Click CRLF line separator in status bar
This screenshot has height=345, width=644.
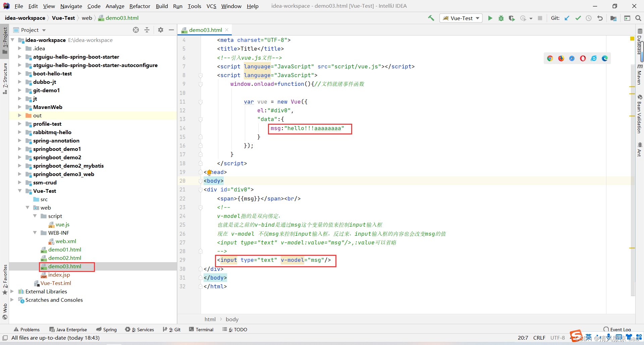pos(539,338)
